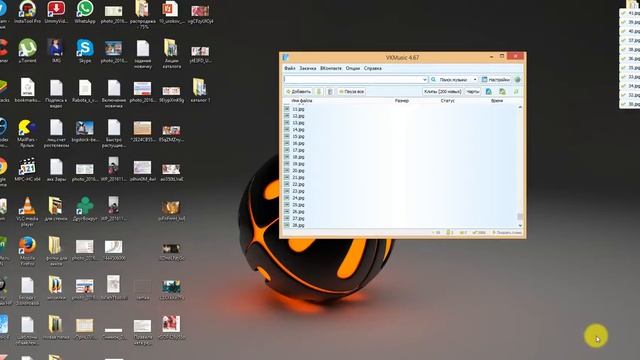
Task: Click the Пауза все button
Action: click(x=351, y=91)
